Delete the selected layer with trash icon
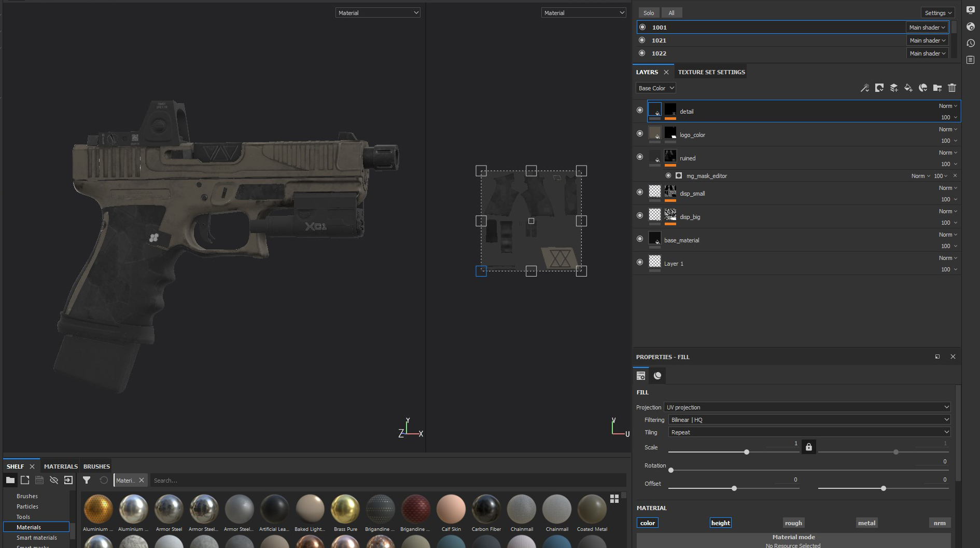 point(951,88)
